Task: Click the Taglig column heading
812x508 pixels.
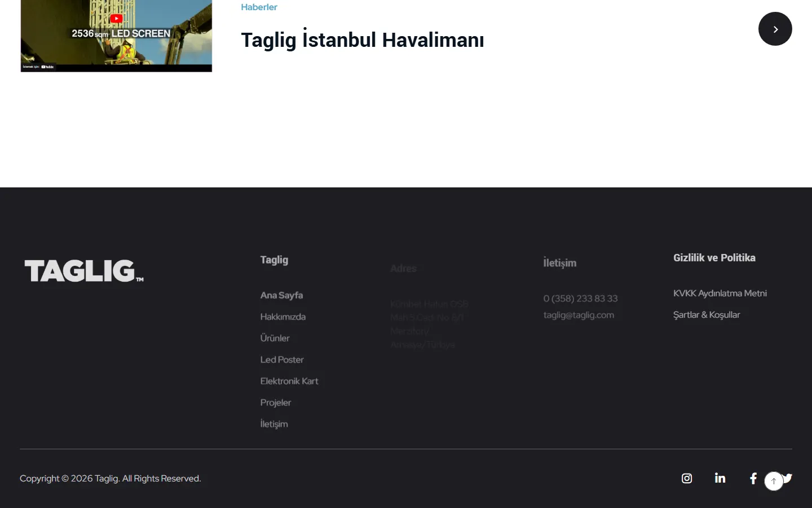Action: point(274,260)
